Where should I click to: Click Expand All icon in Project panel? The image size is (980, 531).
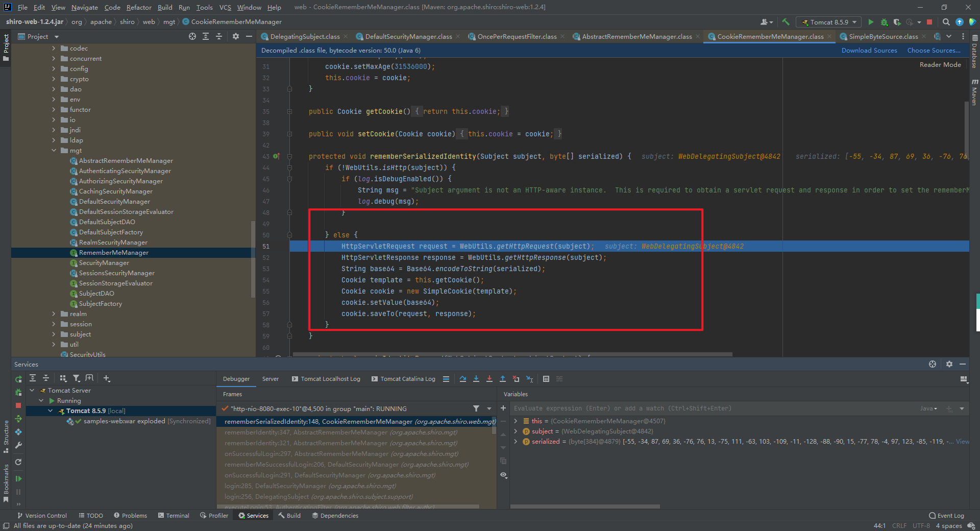[x=206, y=36]
